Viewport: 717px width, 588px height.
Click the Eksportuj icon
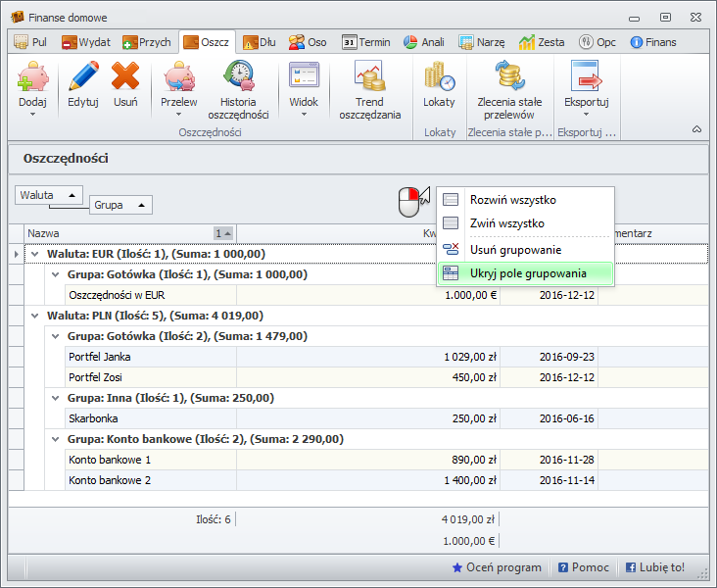point(587,76)
